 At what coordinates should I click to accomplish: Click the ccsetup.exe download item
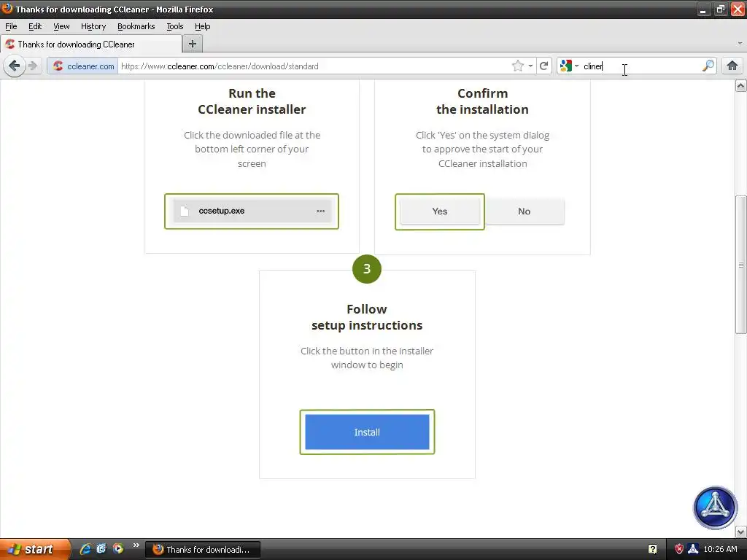[252, 211]
